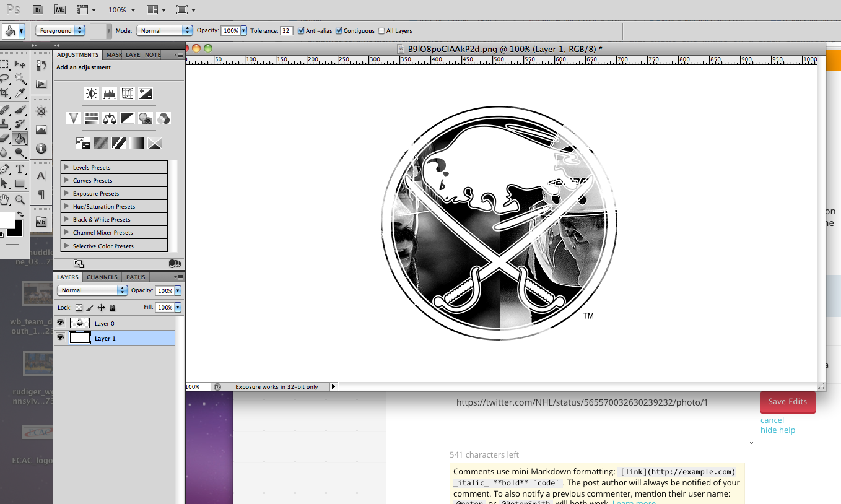Open the layer Opacity slider arrow
This screenshot has width=841, height=504.
(x=178, y=290)
